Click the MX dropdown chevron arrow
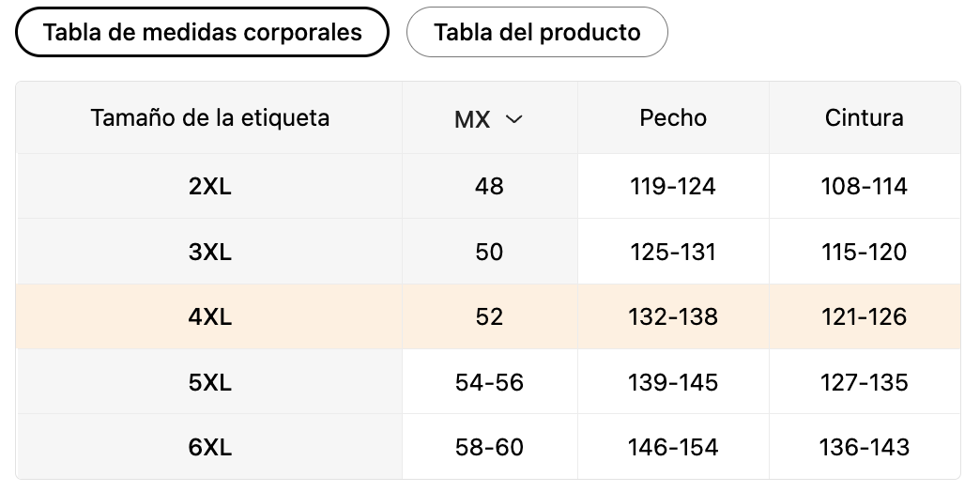This screenshot has width=980, height=492. 513,119
